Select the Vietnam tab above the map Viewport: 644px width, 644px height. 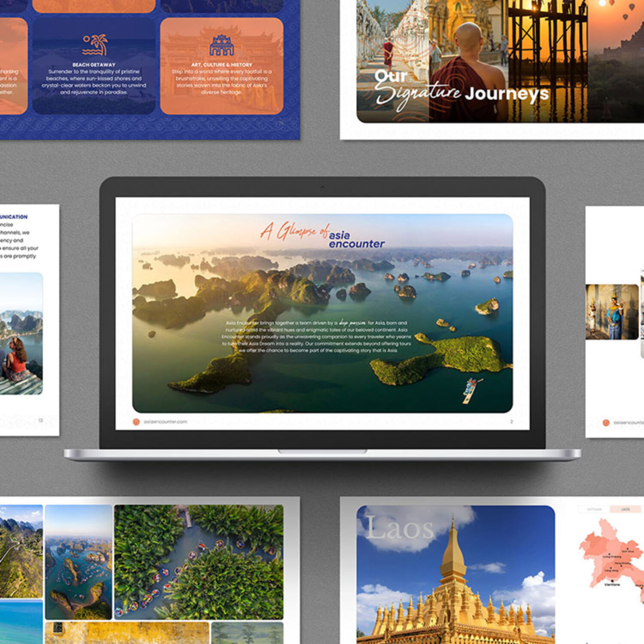(x=594, y=509)
